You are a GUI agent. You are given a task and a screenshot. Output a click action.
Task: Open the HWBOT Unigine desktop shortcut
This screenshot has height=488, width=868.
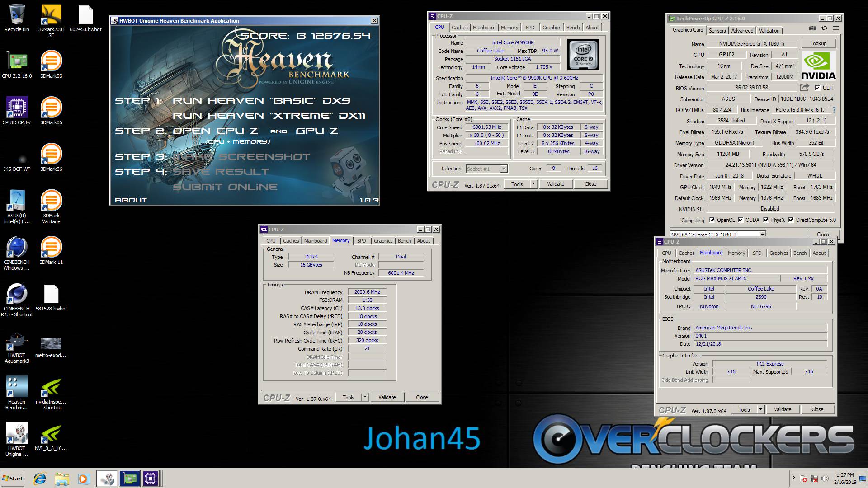click(17, 440)
